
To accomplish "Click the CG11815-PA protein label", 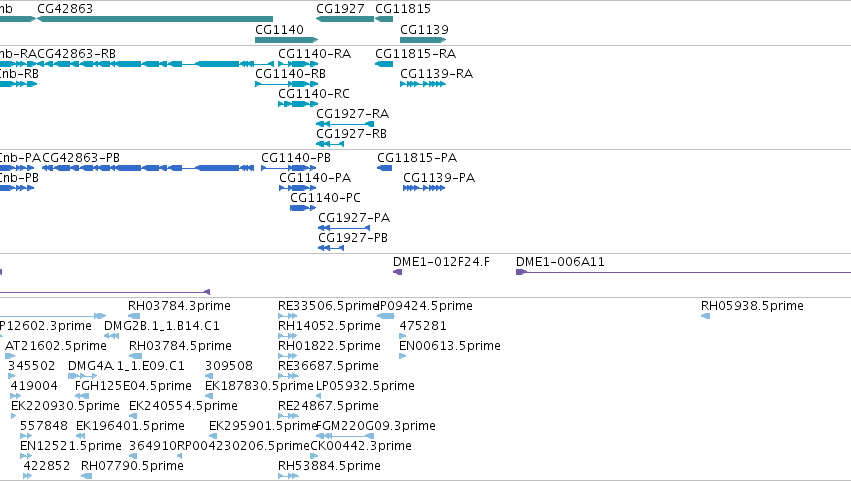I will tap(417, 158).
